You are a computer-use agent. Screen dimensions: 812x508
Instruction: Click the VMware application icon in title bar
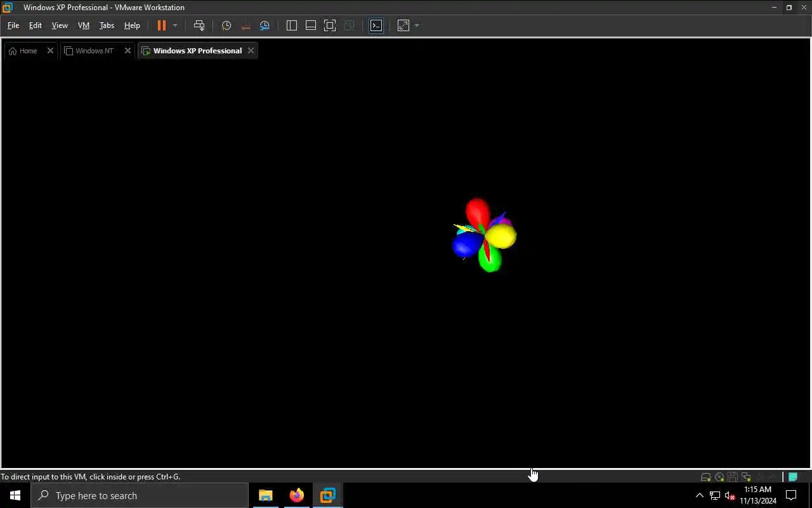click(x=8, y=8)
